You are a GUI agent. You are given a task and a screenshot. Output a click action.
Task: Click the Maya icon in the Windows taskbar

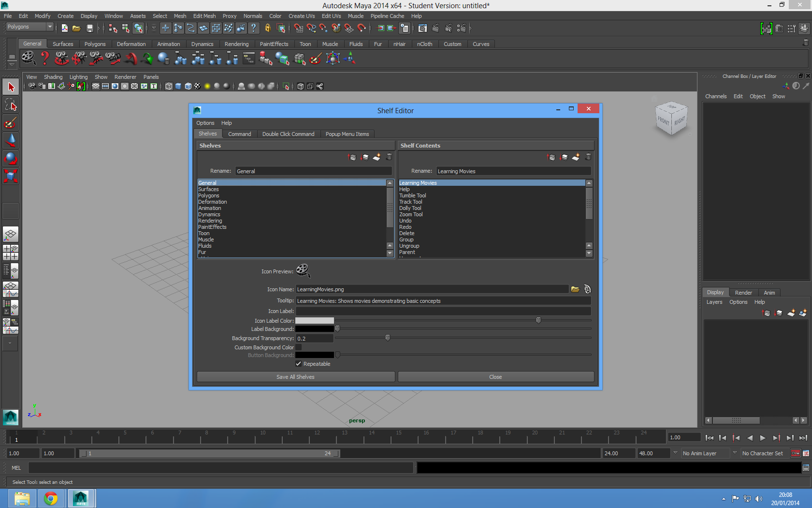point(81,498)
